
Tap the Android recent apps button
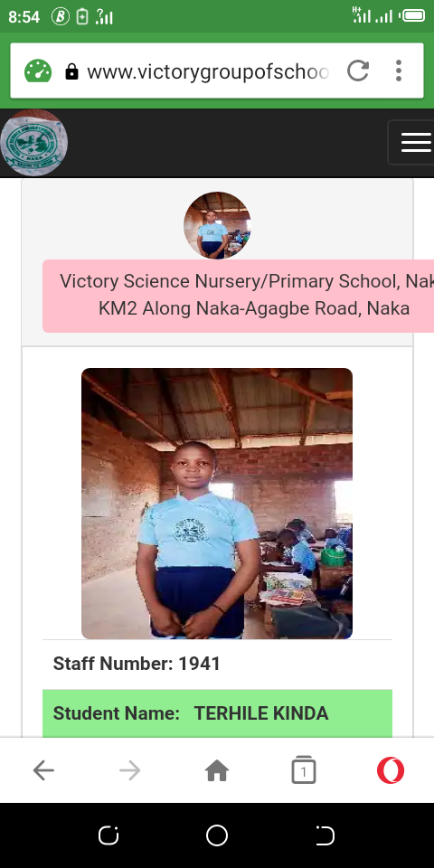coord(108,835)
